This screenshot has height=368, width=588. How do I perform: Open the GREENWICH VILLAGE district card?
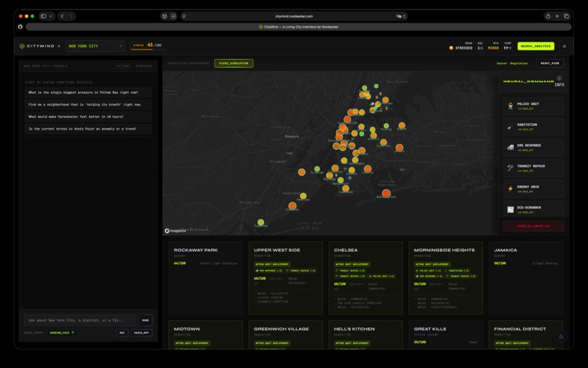286,335
